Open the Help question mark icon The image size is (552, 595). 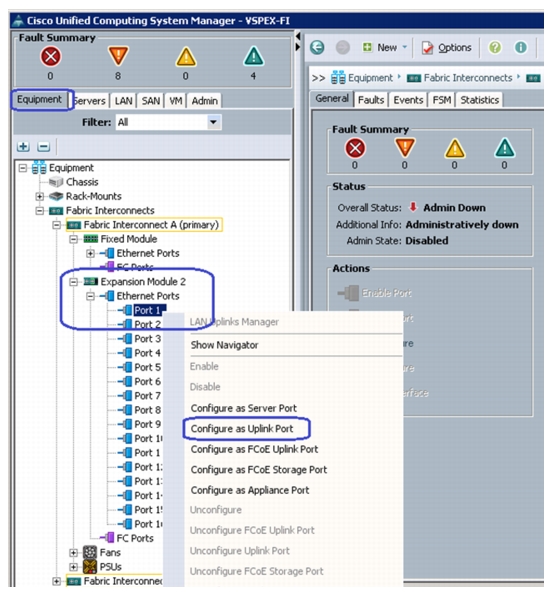click(x=495, y=48)
